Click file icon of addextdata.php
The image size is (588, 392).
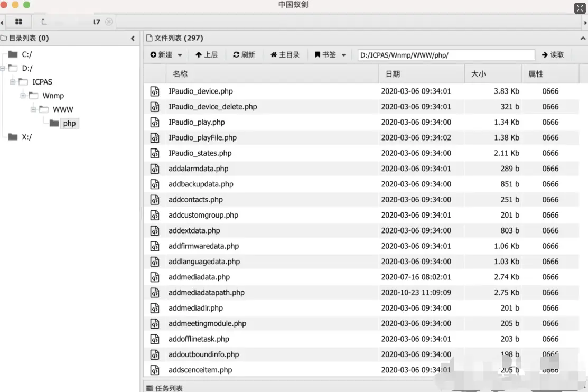(155, 231)
